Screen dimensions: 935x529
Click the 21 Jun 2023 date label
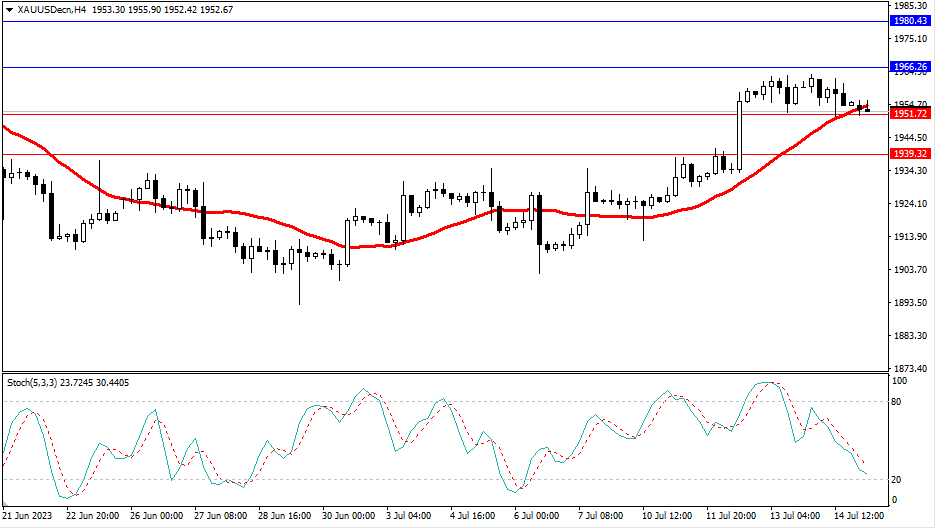click(x=27, y=516)
